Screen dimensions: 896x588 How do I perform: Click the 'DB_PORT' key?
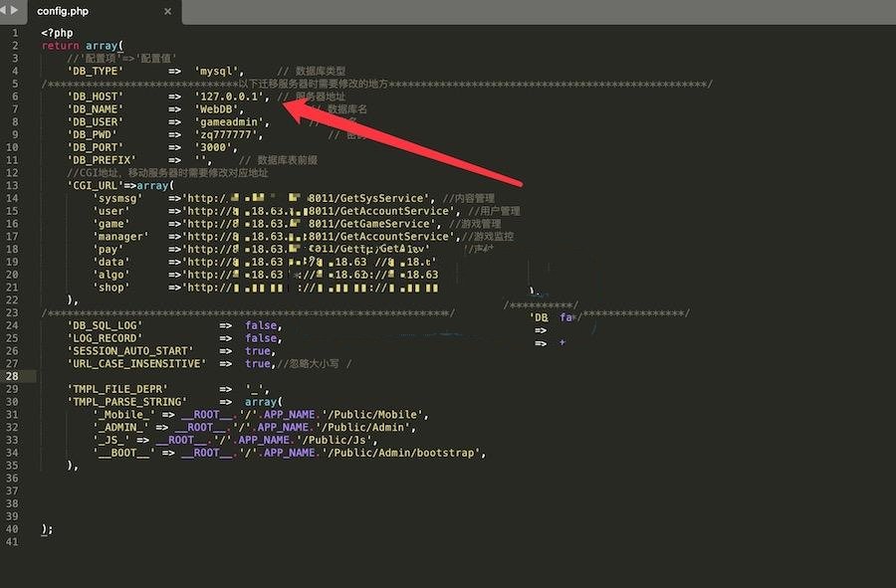tap(95, 147)
